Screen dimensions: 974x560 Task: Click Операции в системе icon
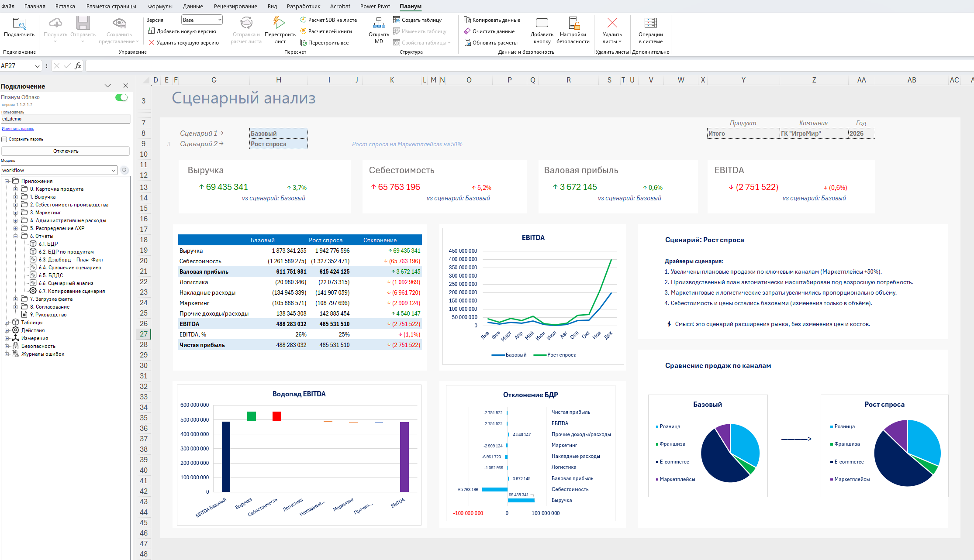(x=650, y=23)
